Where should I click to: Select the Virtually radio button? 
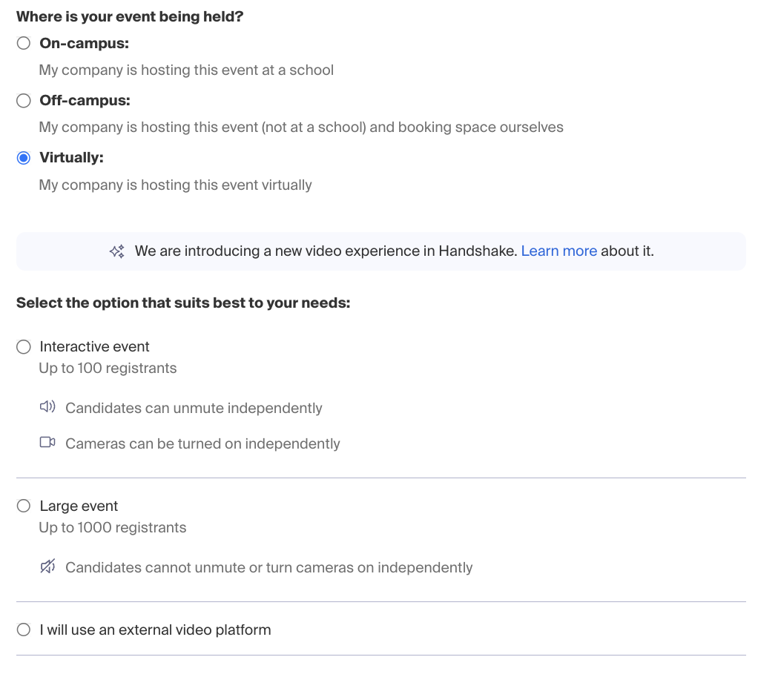(x=24, y=158)
